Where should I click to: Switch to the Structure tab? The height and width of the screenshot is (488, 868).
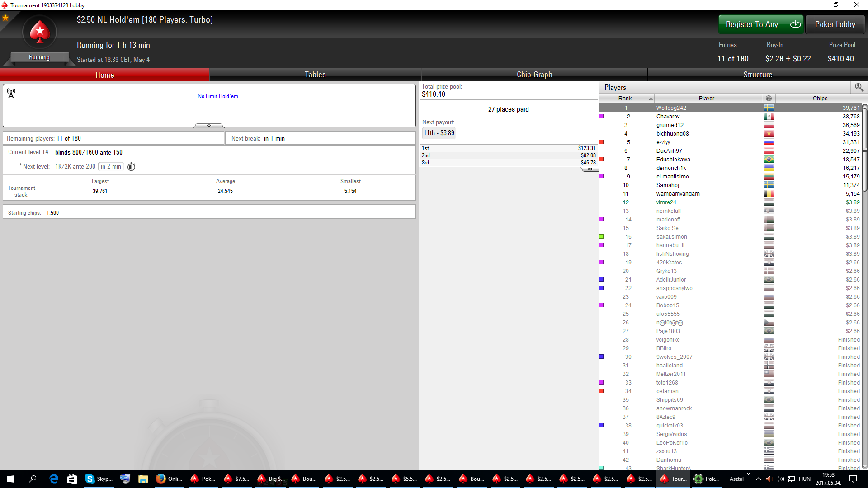pyautogui.click(x=758, y=75)
